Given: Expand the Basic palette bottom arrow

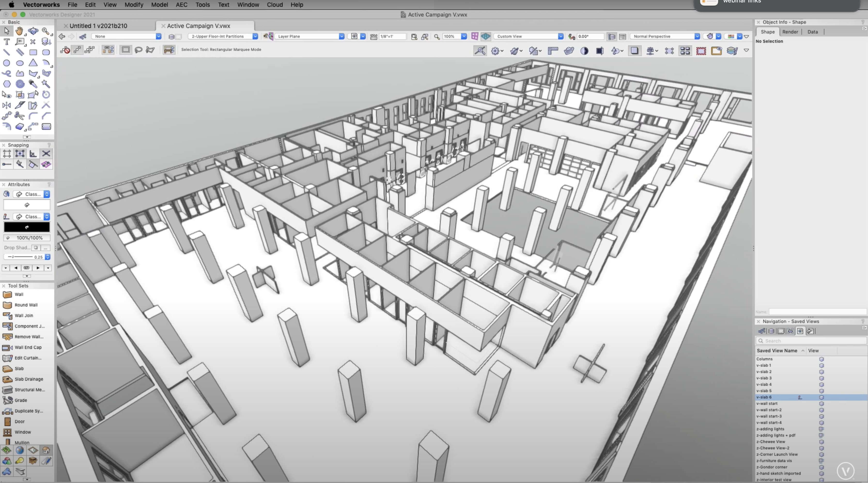Looking at the screenshot, I should click(27, 137).
